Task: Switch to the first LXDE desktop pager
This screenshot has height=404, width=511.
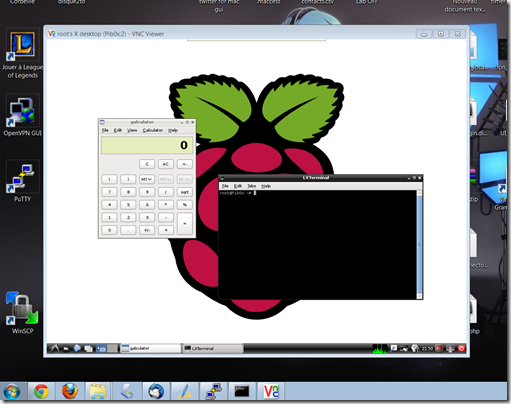Action: (x=101, y=349)
